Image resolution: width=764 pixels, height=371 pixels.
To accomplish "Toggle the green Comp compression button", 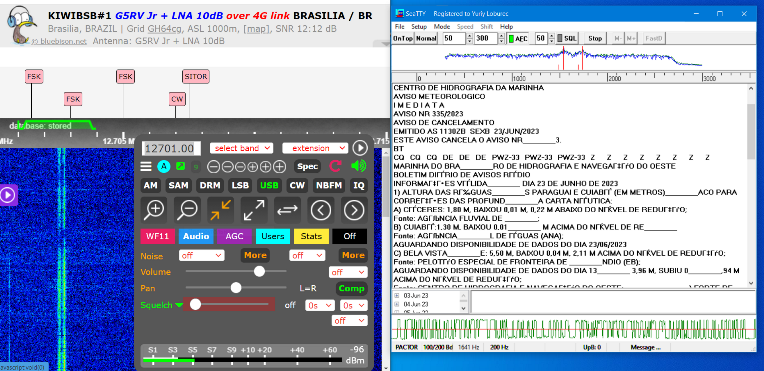I will [x=352, y=289].
